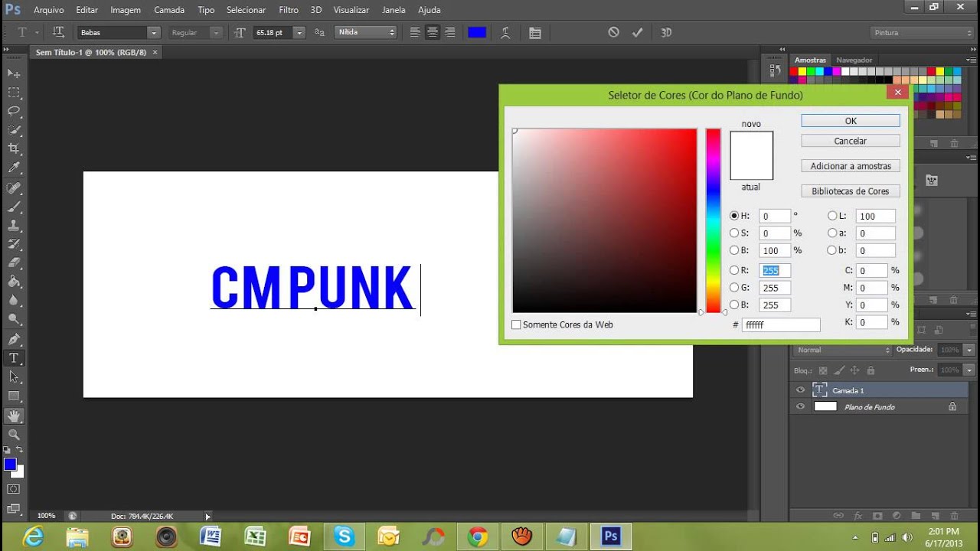
Task: Select the G green radio button
Action: tap(734, 287)
